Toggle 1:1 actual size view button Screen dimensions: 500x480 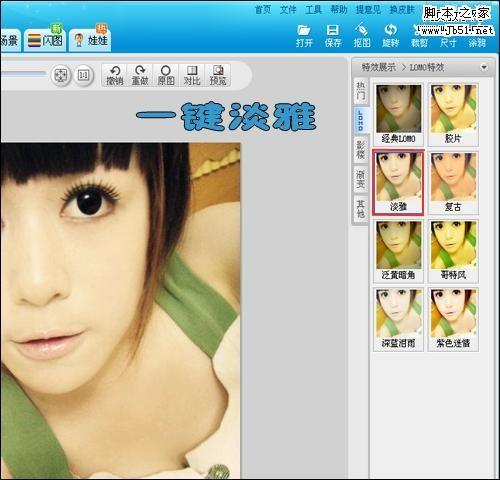coord(83,75)
